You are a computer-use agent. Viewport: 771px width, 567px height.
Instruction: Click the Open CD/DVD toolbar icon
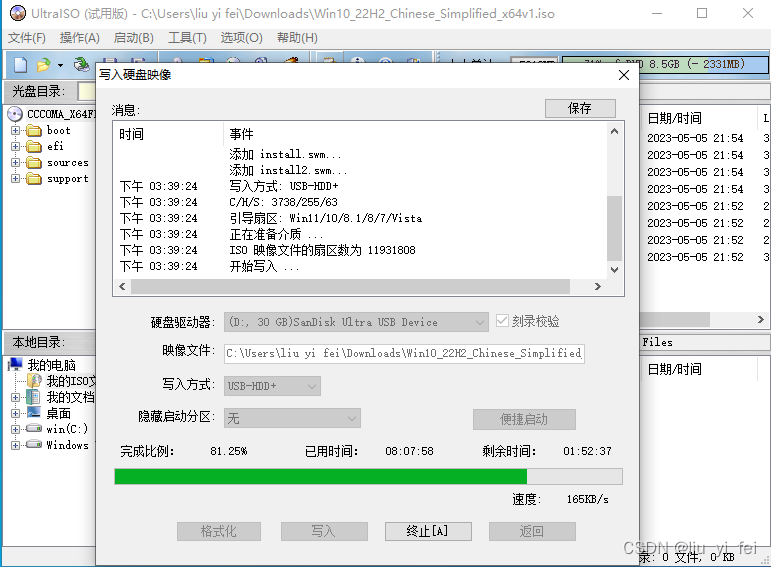(x=81, y=64)
